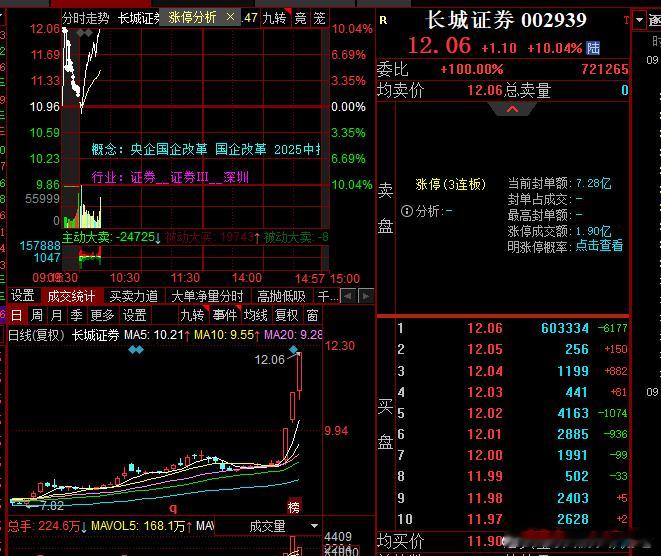Image resolution: width=661 pixels, height=556 pixels.
Task: Click gray diamond markers on intraday chart
Action: [84, 33]
